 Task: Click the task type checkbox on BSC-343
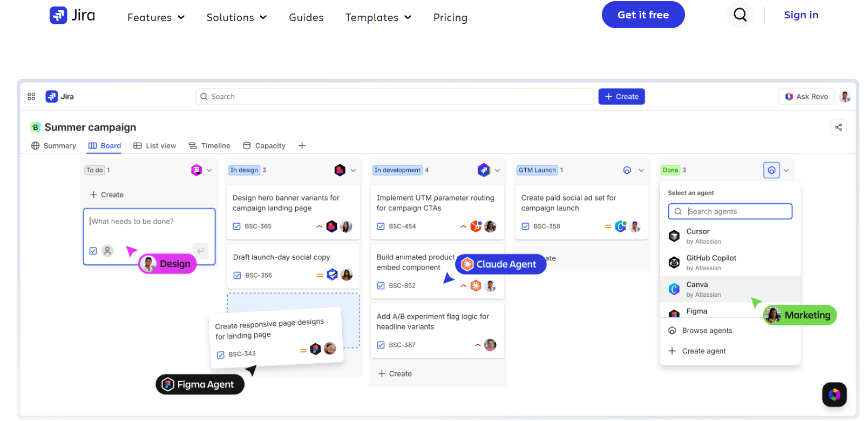pyautogui.click(x=221, y=355)
